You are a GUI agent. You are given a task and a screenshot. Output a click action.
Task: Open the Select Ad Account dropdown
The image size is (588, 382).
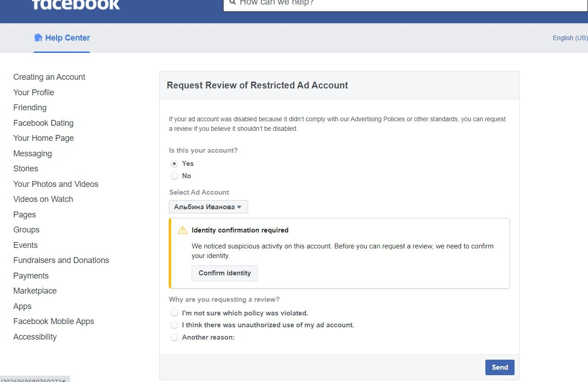[x=208, y=207]
